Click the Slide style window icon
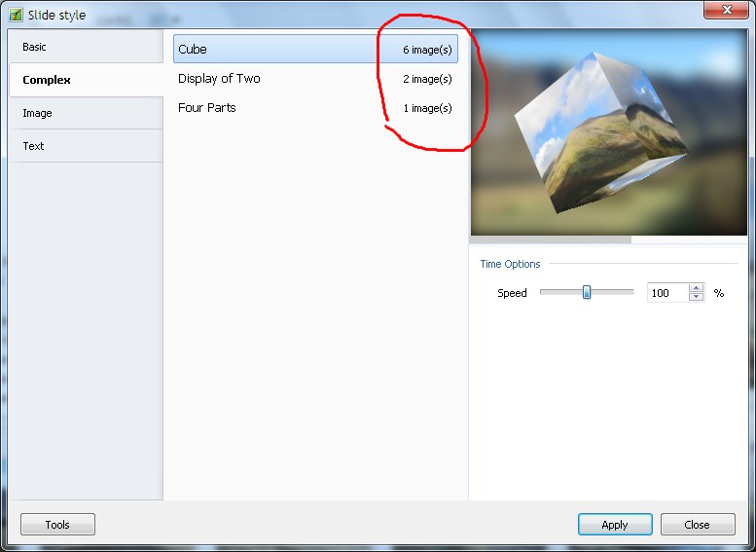Screen dimensions: 756x552 coord(16,15)
